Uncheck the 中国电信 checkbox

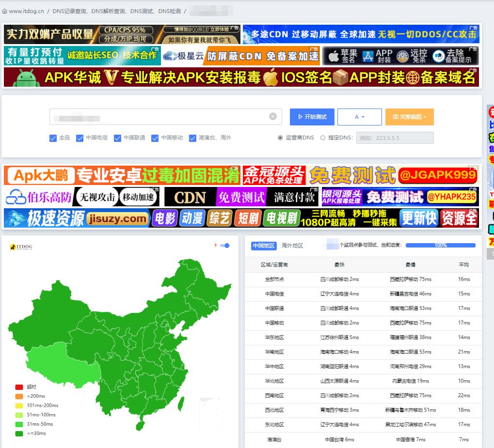point(80,138)
